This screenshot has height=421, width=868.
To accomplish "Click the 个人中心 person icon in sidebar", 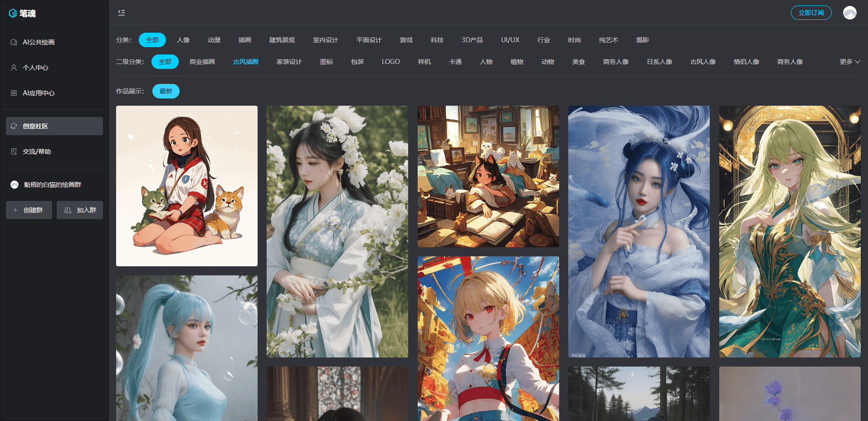I will coord(13,67).
